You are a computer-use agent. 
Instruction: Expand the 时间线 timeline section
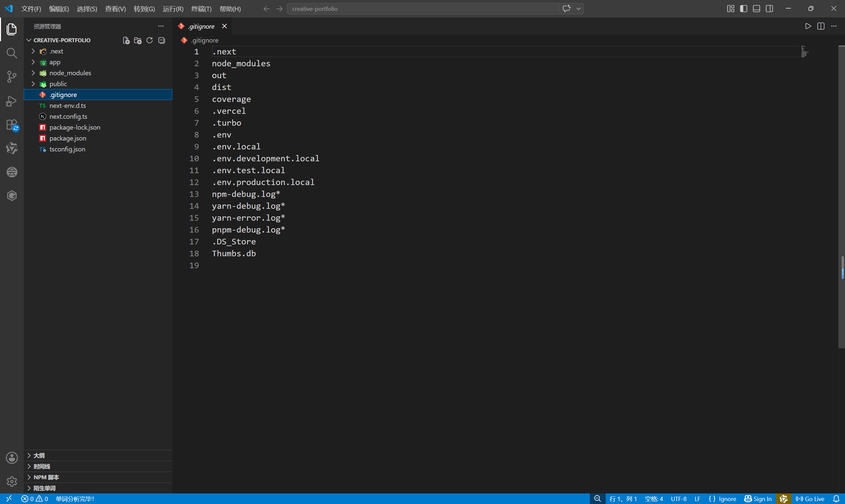click(98, 466)
